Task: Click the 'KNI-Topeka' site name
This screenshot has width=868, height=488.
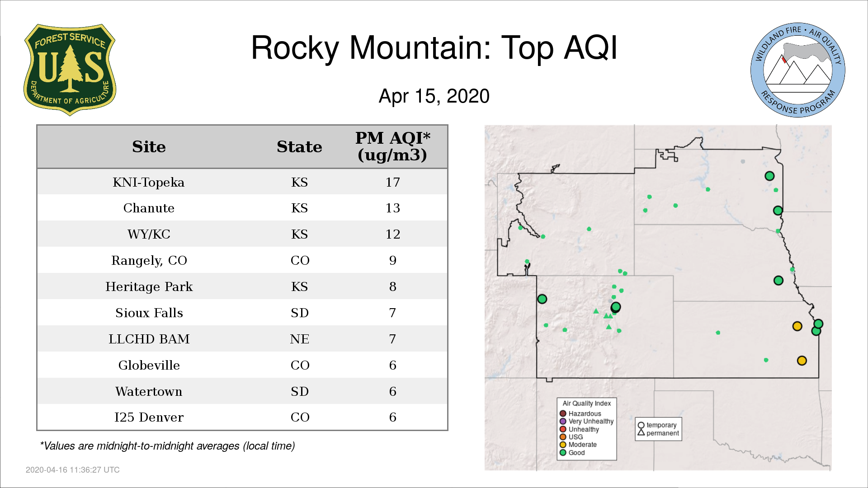Action: (149, 182)
